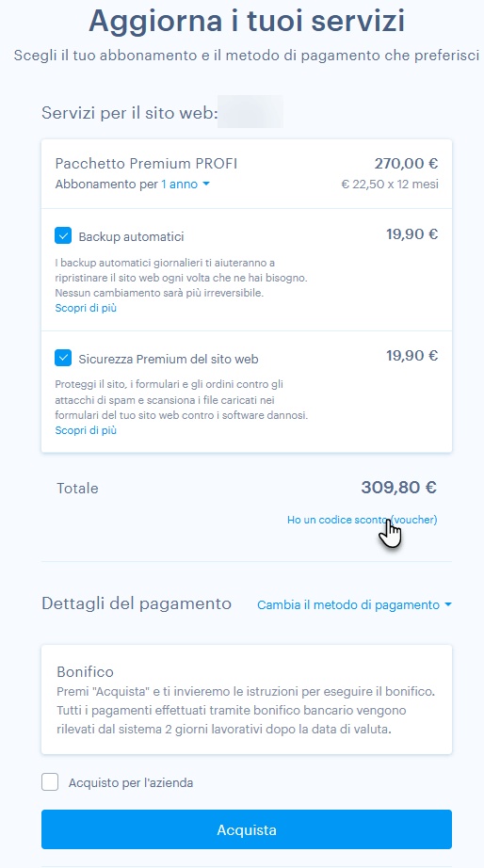
Task: Click the blurred website name field
Action: 250,111
